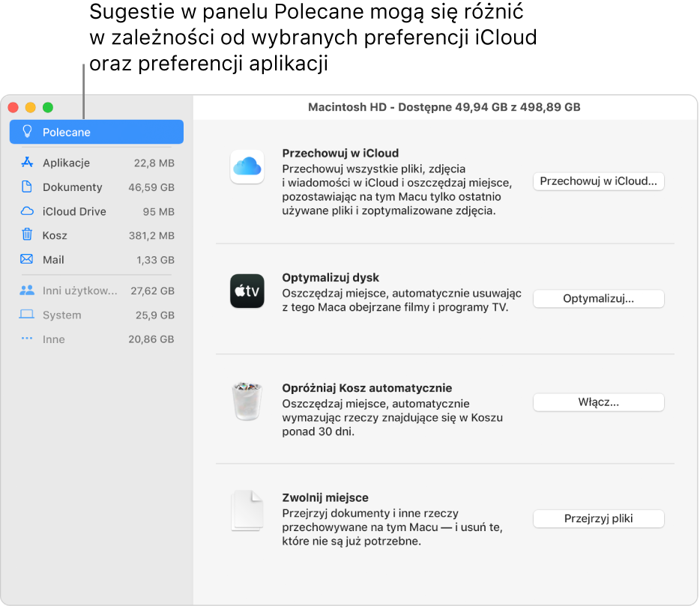This screenshot has height=606, width=700.
Task: Click the Mail envelope icon
Action: coord(27,259)
